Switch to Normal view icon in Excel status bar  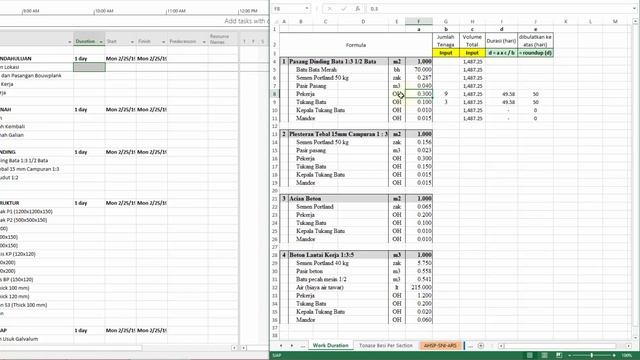pos(530,356)
